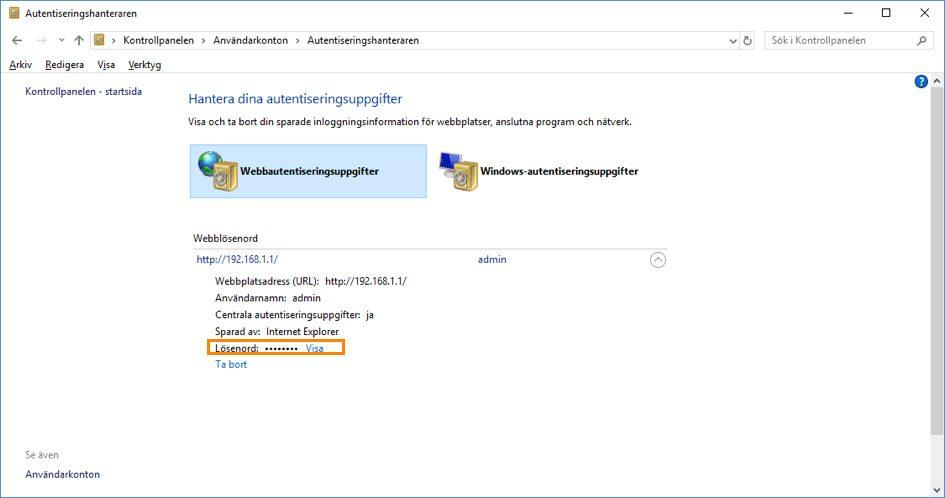Open the address bar history dropdown
This screenshot has width=945, height=498.
click(733, 41)
